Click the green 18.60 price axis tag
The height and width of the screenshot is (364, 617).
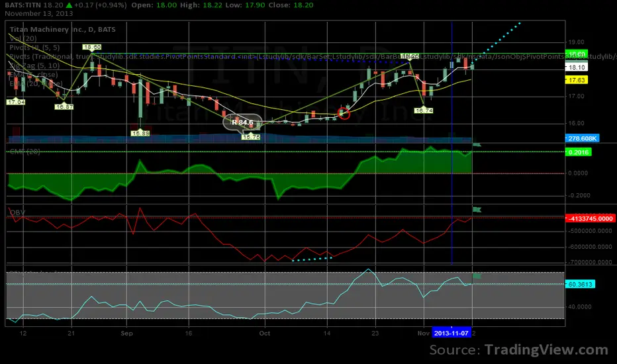click(577, 54)
